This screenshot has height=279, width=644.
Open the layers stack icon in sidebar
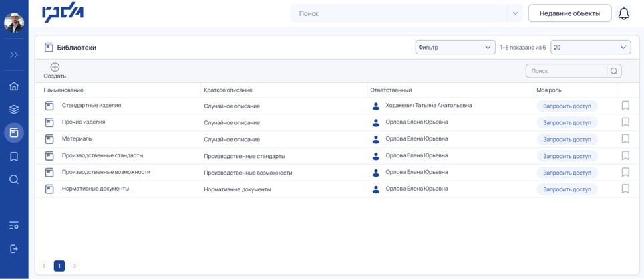coord(14,110)
